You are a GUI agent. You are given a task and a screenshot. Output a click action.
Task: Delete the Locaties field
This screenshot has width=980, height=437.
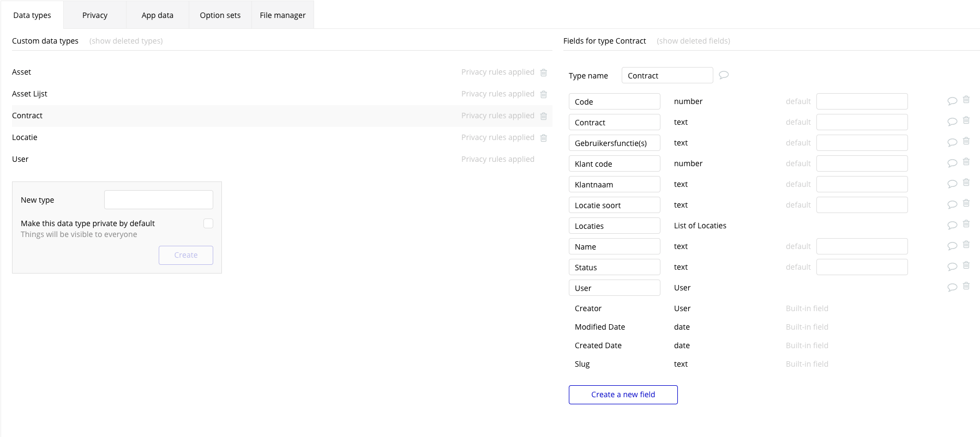[x=966, y=224]
